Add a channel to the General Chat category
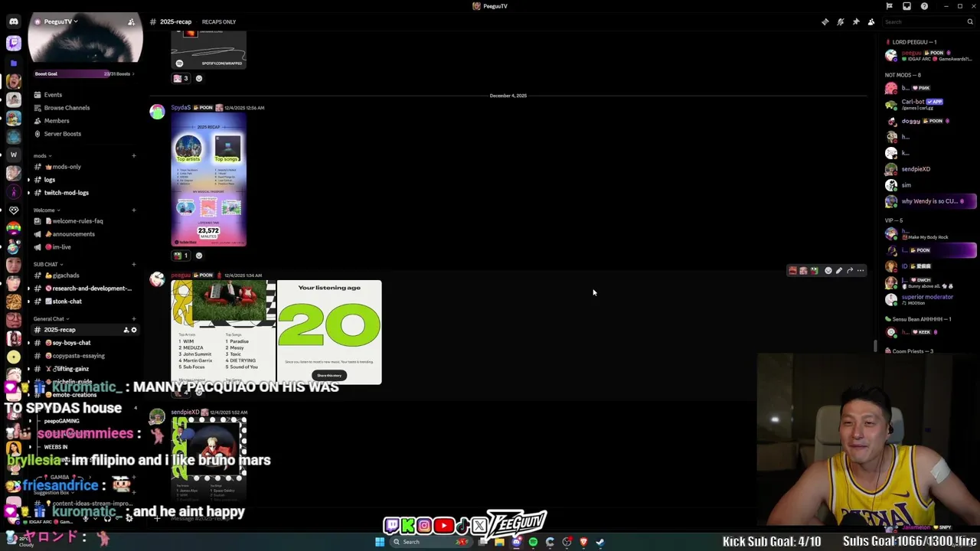Image resolution: width=980 pixels, height=551 pixels. [134, 318]
